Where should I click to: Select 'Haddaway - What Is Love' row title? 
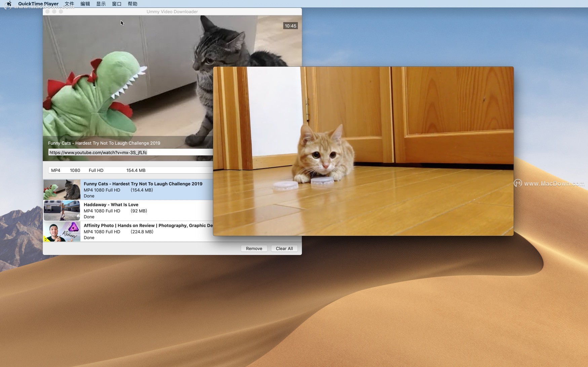tap(111, 205)
